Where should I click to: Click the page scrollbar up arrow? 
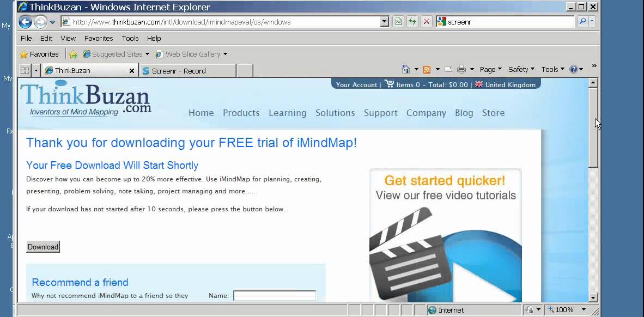pos(593,83)
